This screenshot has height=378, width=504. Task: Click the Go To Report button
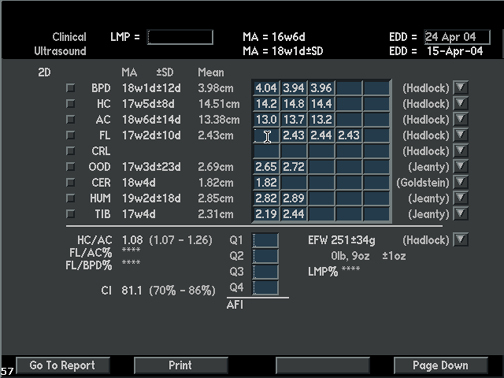(63, 365)
